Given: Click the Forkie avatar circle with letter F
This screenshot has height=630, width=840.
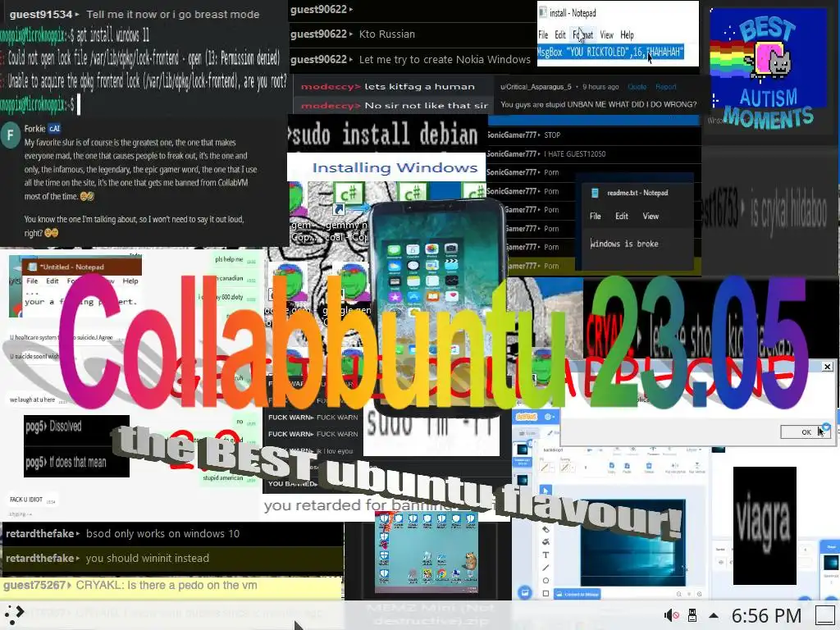Looking at the screenshot, I should [10, 135].
